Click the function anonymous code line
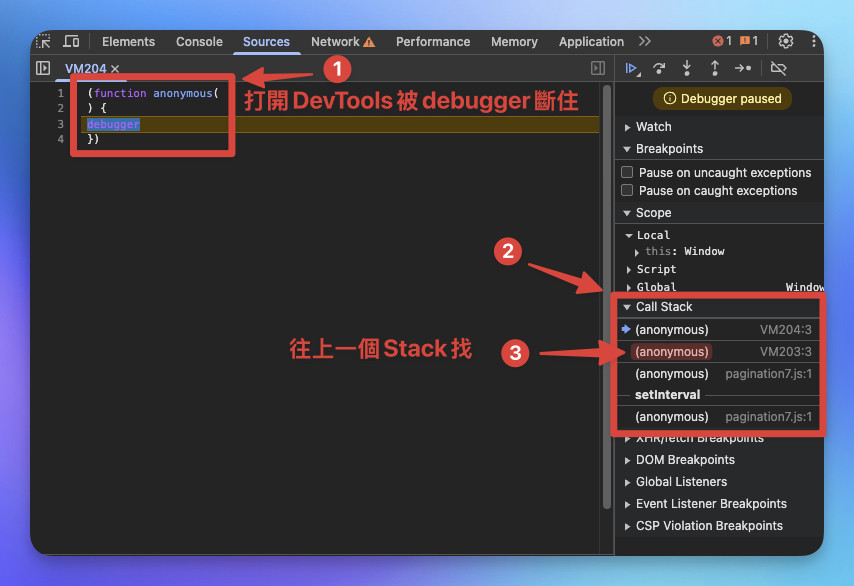 click(x=153, y=93)
